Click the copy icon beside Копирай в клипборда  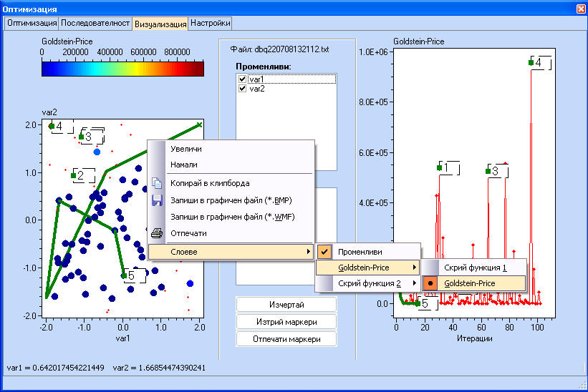[x=158, y=182]
